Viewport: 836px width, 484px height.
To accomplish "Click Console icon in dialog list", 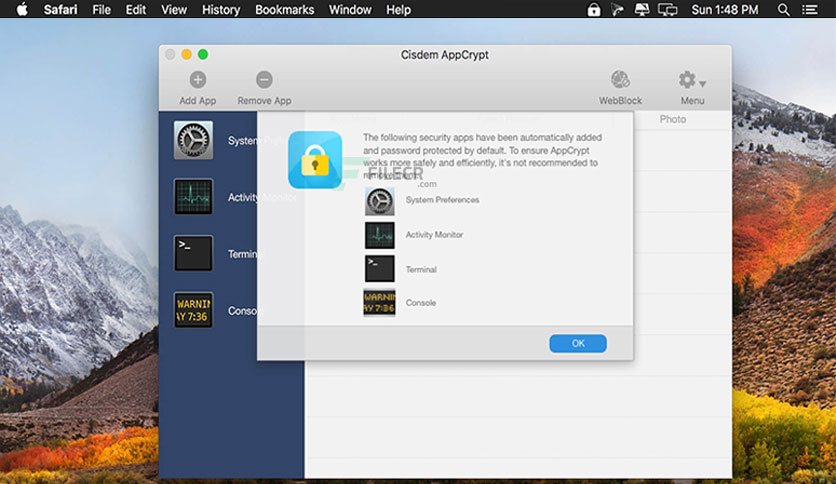I will point(380,302).
